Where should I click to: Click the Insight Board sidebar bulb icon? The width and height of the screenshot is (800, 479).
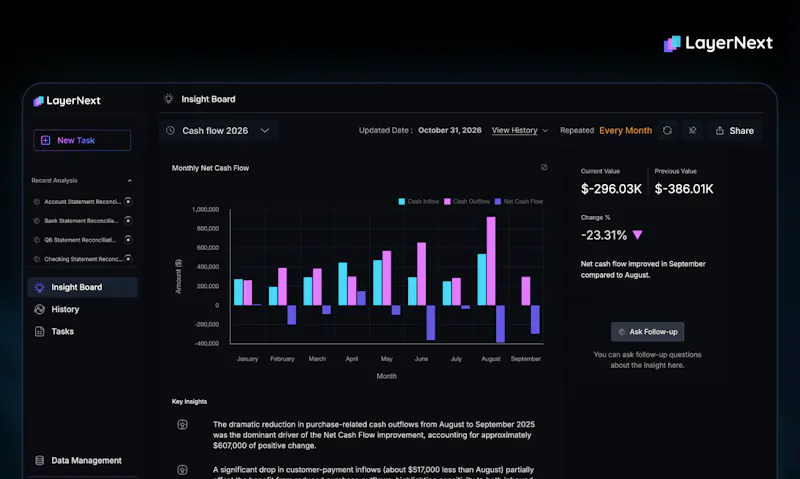pos(39,287)
